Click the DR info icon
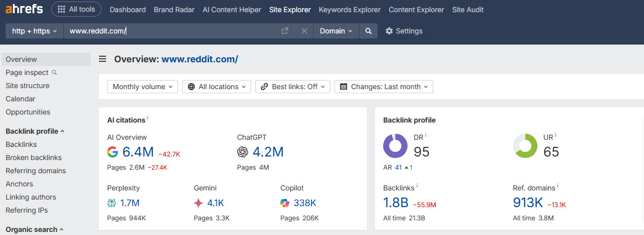The width and height of the screenshot is (644, 235). [426, 135]
